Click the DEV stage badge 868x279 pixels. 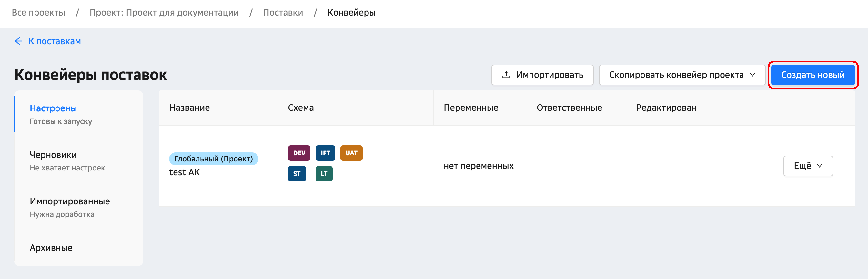pos(299,153)
